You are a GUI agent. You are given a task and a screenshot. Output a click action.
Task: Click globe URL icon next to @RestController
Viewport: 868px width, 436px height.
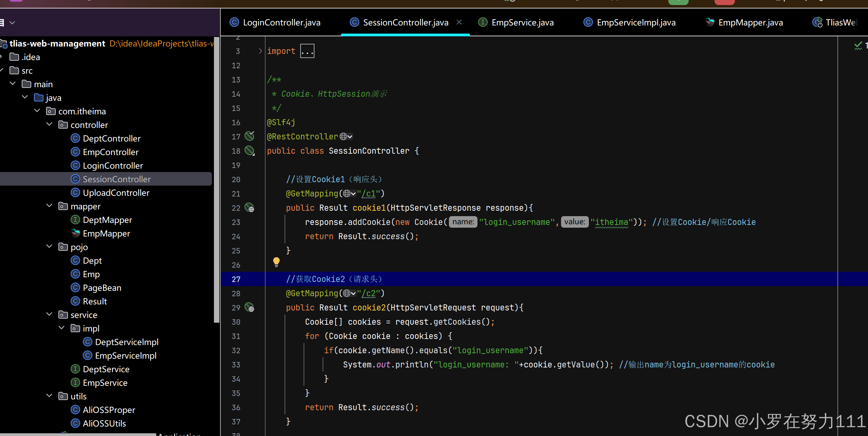(x=344, y=136)
